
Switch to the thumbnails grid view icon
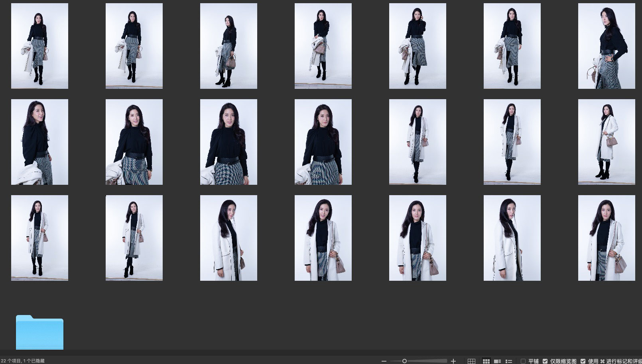coord(486,361)
